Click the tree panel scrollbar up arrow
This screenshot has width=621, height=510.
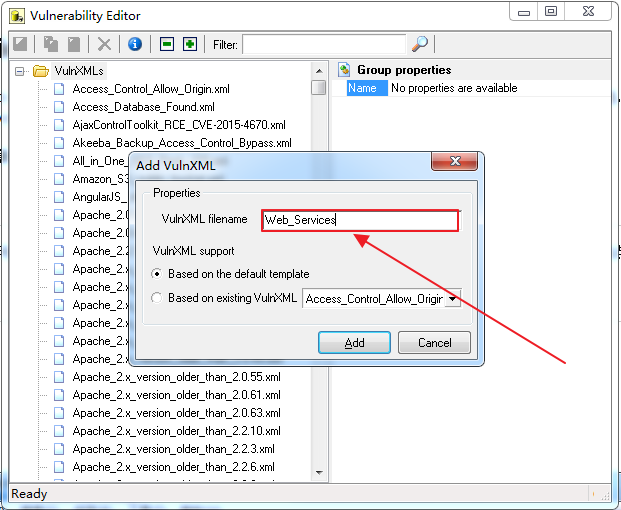(x=318, y=71)
